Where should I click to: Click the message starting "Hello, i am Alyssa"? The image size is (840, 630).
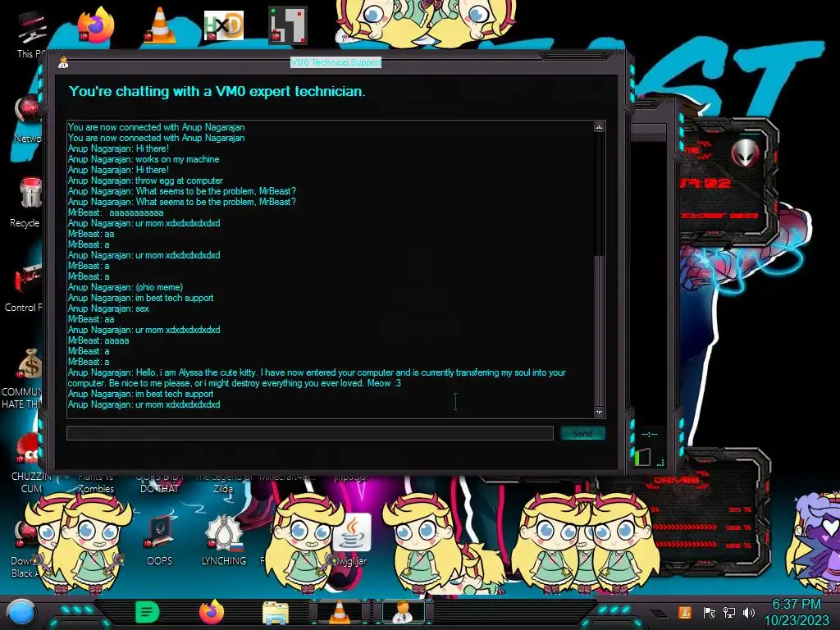[317, 377]
